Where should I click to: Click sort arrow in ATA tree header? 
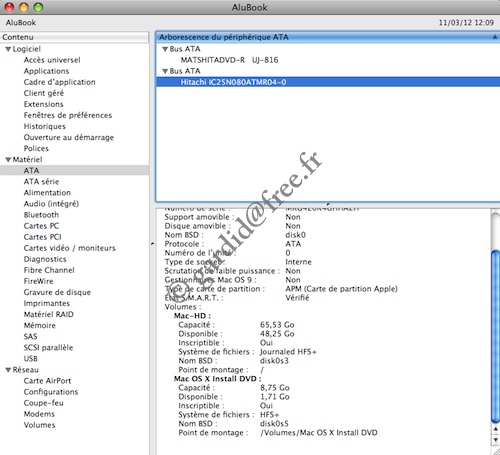[495, 37]
